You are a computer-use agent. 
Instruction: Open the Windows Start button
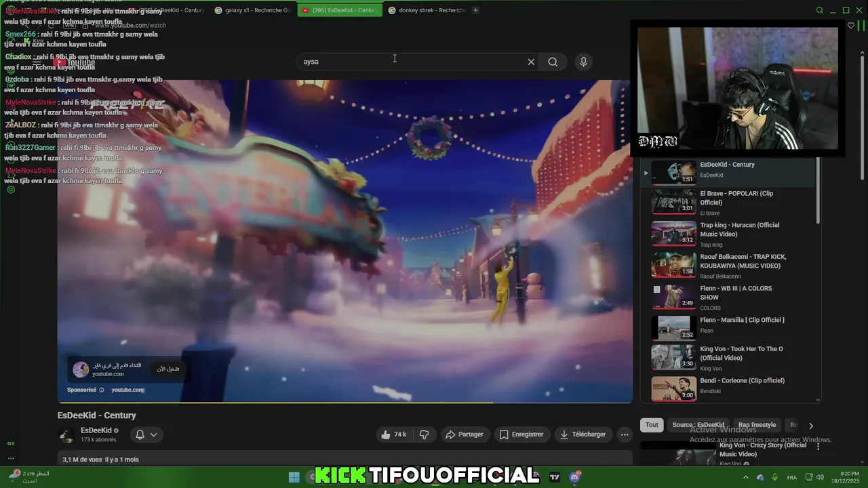pos(294,477)
